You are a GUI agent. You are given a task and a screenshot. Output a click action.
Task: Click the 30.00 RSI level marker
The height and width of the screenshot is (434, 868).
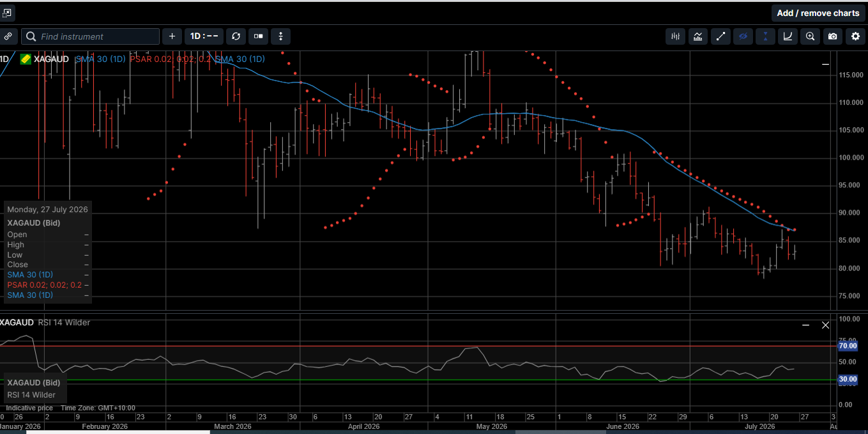(848, 379)
